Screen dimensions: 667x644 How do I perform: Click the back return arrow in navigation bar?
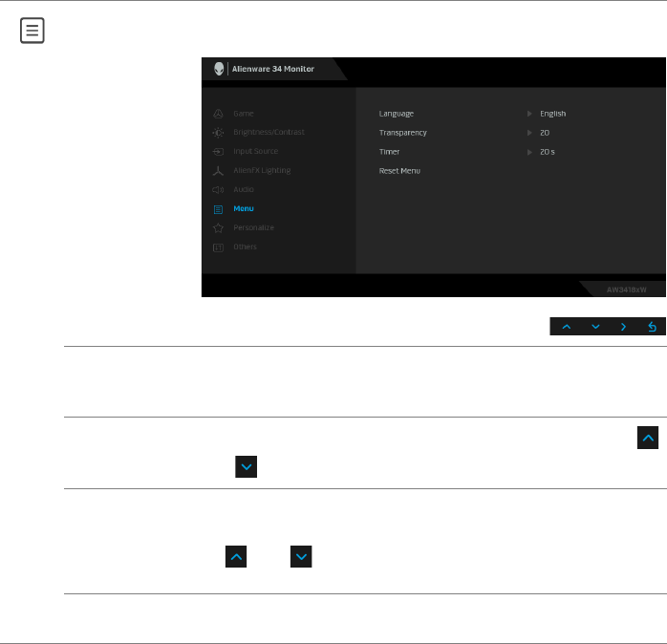click(652, 327)
